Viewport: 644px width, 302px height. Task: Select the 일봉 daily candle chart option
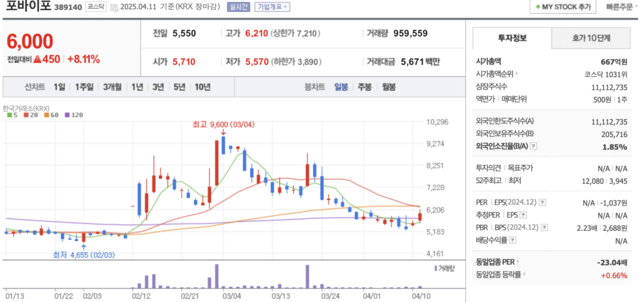(342, 87)
